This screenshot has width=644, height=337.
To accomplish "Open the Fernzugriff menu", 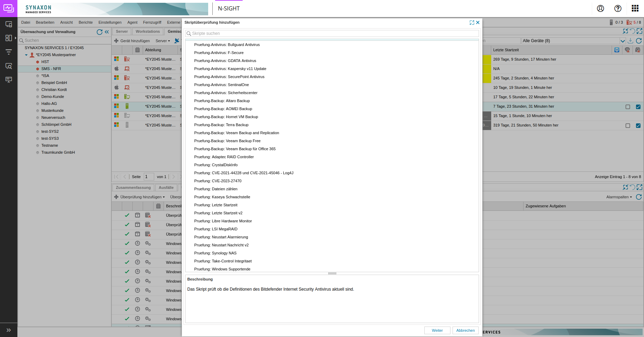I will pyautogui.click(x=152, y=22).
